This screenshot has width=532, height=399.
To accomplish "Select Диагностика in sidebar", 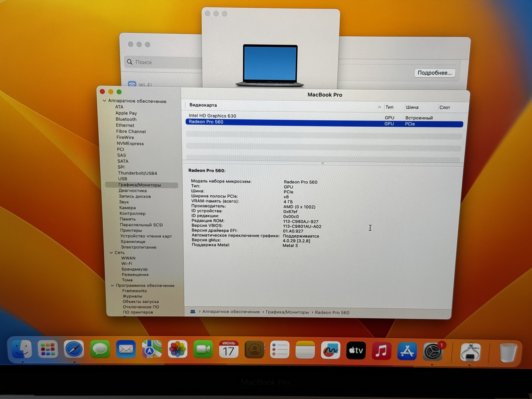I will [132, 191].
